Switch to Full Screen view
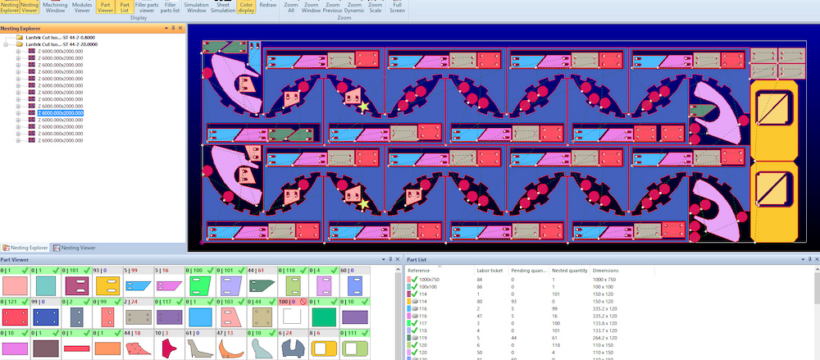820x360 pixels. click(397, 7)
